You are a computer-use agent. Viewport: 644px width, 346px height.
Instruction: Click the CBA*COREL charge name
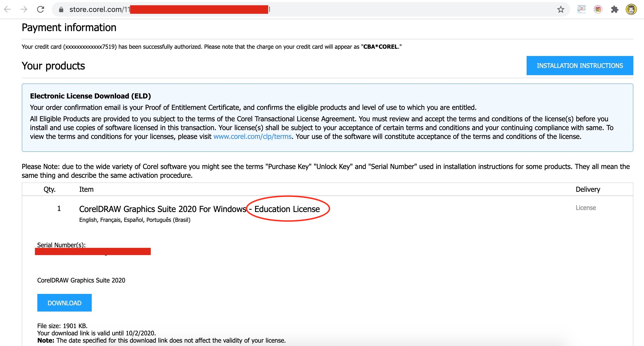[380, 47]
